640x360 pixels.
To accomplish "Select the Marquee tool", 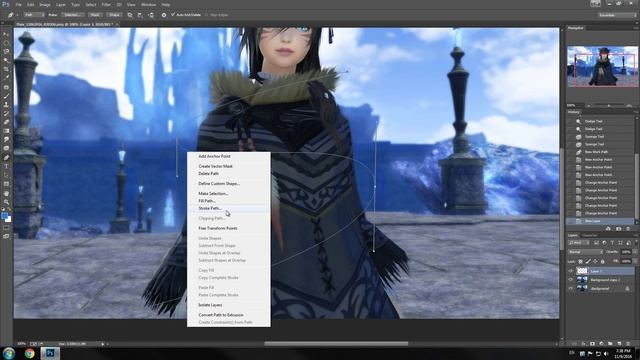I will (6, 43).
